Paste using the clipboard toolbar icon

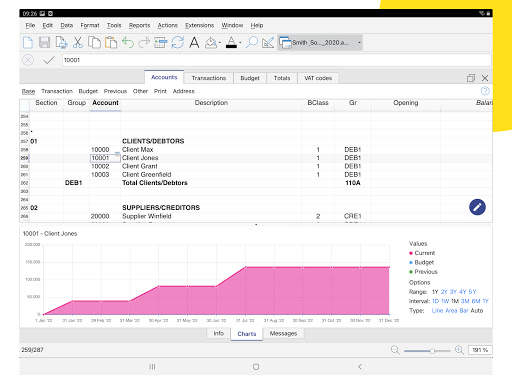(x=111, y=43)
